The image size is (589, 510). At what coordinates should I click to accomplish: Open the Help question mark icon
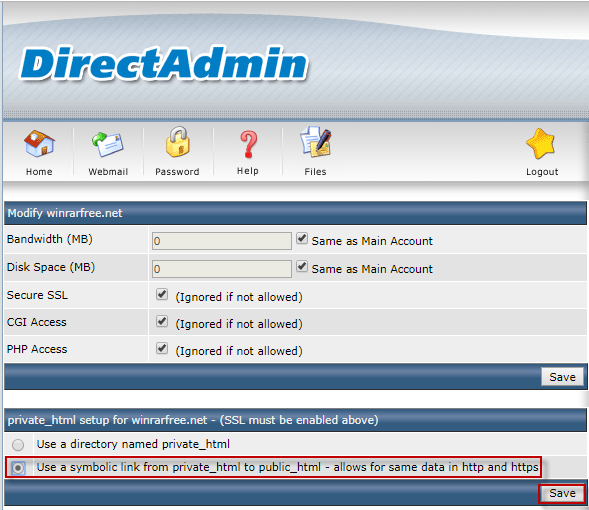point(248,144)
